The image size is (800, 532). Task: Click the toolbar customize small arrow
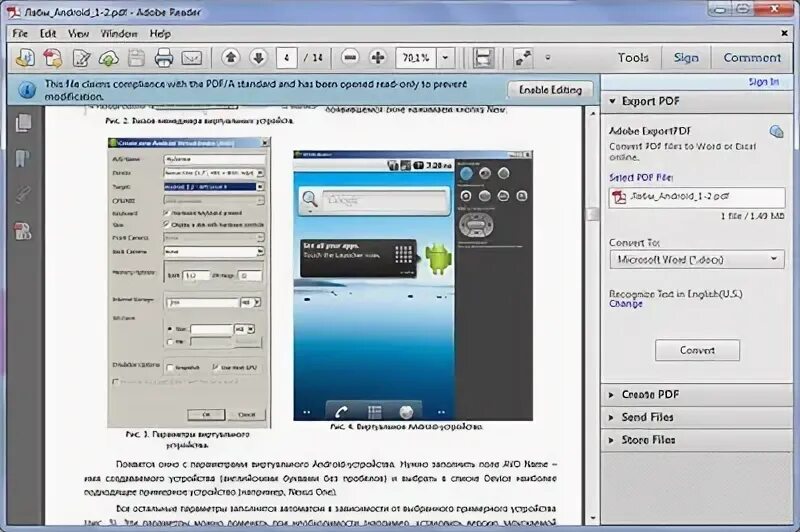click(547, 58)
